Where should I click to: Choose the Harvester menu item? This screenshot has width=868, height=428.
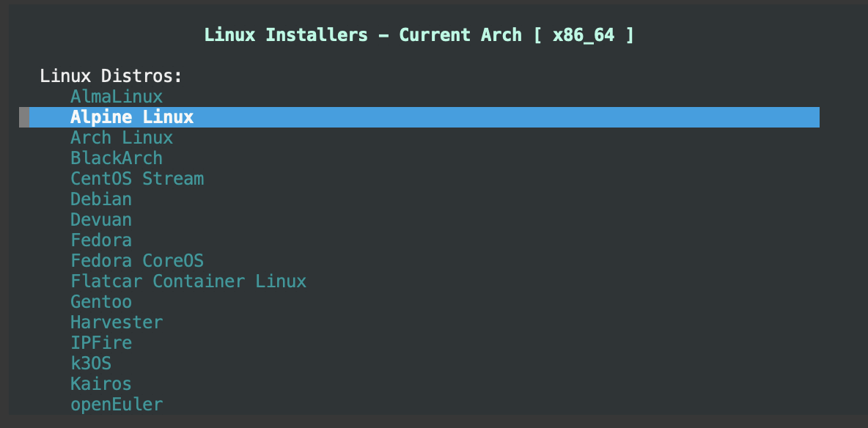[117, 322]
